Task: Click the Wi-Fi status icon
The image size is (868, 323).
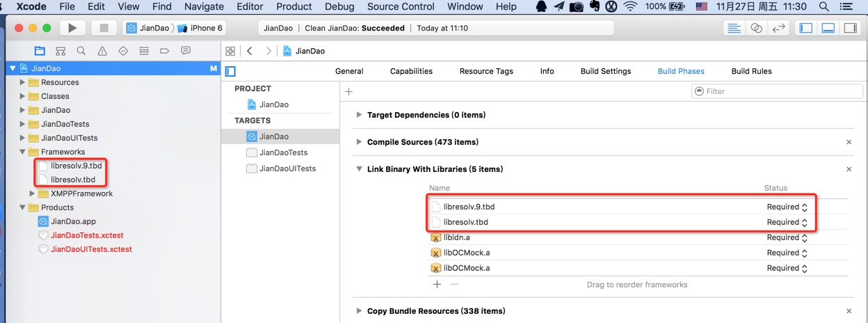Action: [x=630, y=7]
